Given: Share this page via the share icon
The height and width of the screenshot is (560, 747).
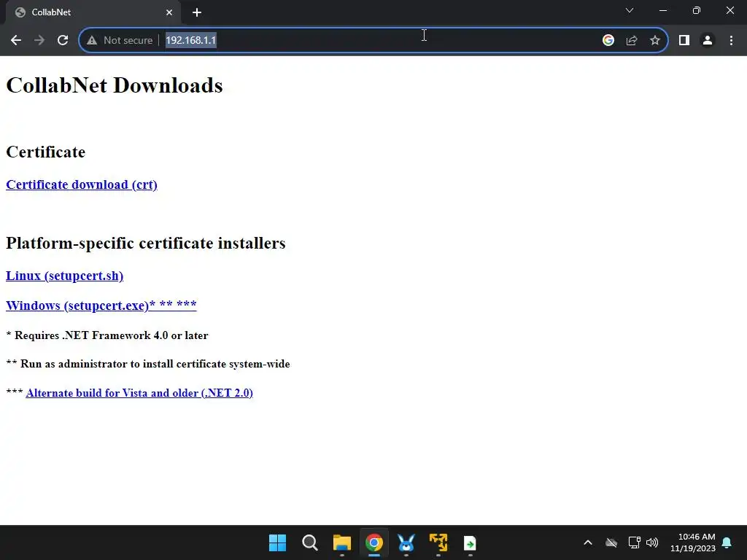Looking at the screenshot, I should point(632,41).
